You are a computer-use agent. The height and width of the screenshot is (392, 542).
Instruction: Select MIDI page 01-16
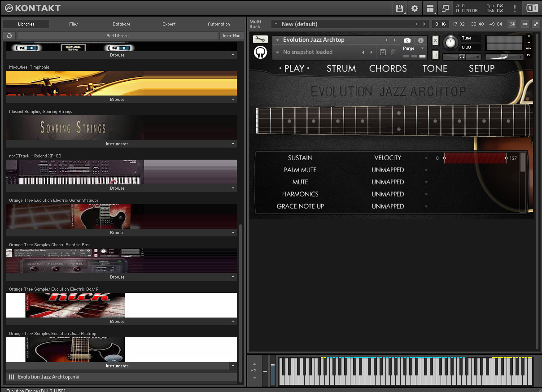tap(441, 24)
